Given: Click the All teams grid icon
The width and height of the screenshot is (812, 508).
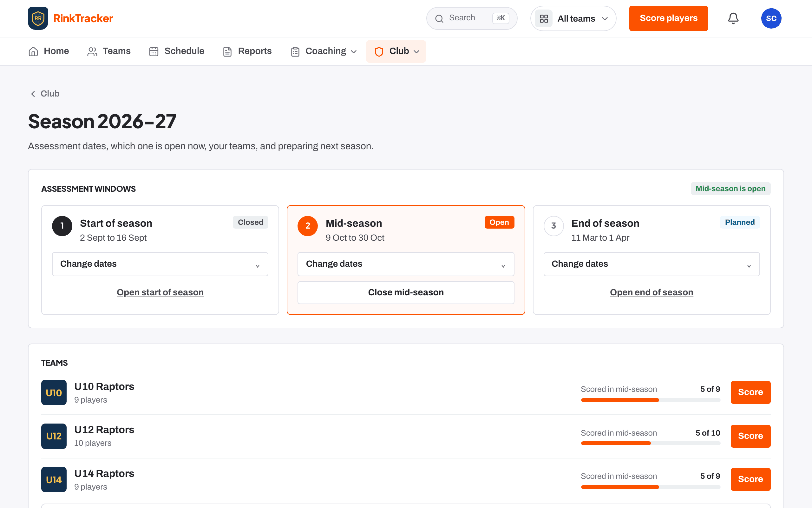Looking at the screenshot, I should pos(544,18).
